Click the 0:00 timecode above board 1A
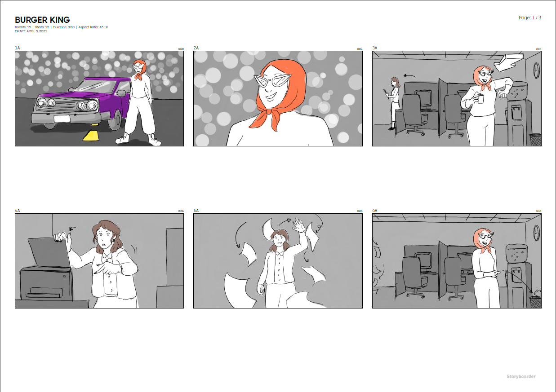 point(181,49)
